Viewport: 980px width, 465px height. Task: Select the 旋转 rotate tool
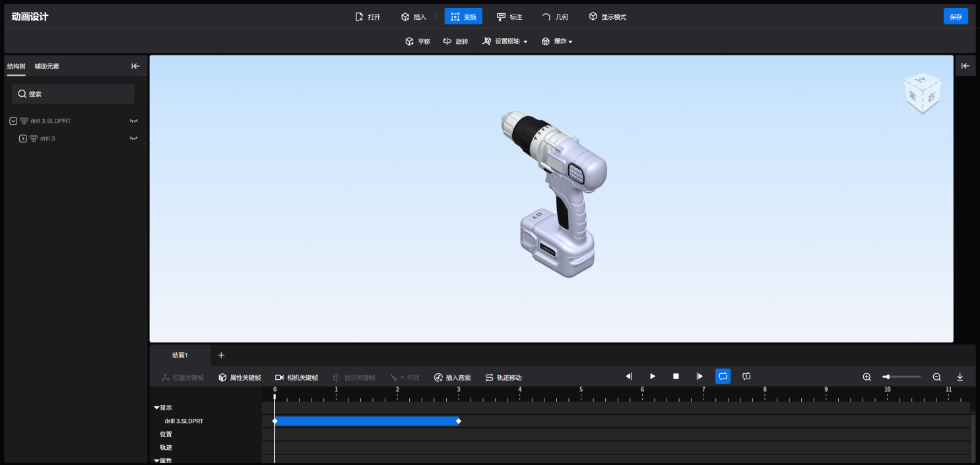pos(455,42)
